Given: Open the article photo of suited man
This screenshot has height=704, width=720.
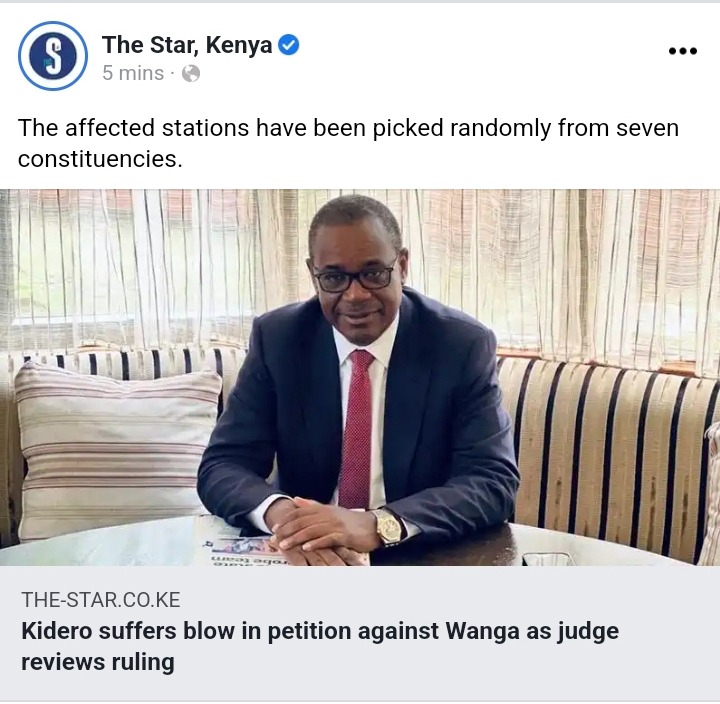Looking at the screenshot, I should tap(360, 377).
